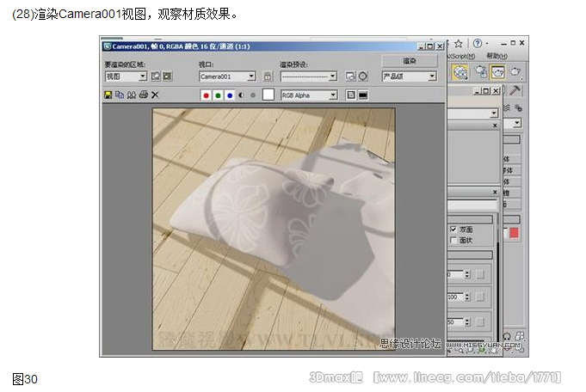Click the help question mark icon

click(x=478, y=43)
